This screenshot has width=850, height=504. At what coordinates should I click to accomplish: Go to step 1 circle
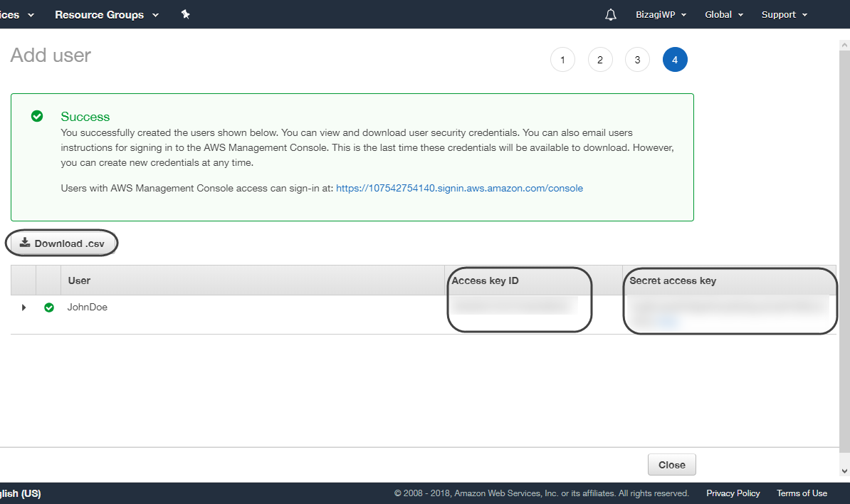(x=562, y=60)
